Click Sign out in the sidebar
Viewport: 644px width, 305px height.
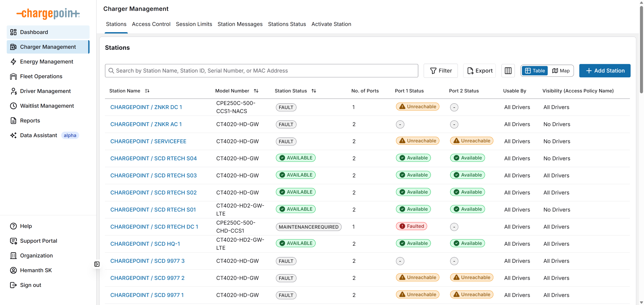(30, 285)
